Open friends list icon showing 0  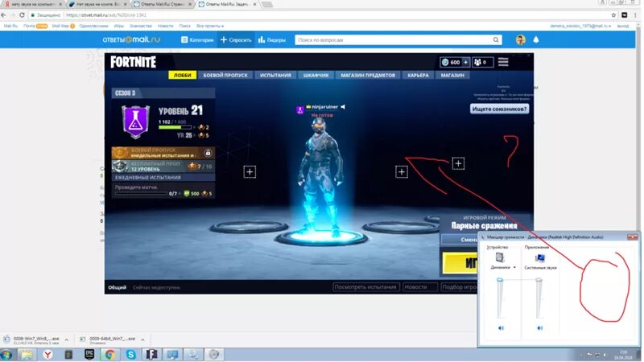(x=482, y=63)
